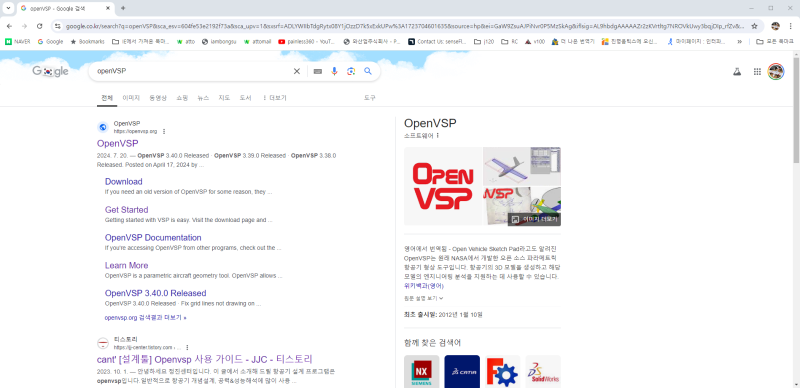Open the OpenVSP main result title
This screenshot has width=800, height=388.
[117, 143]
